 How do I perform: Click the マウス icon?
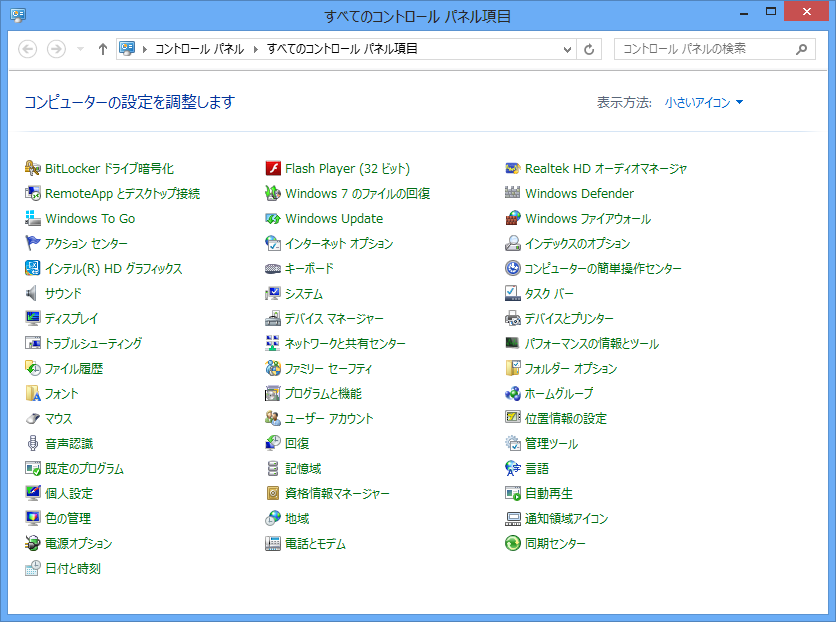[x=33, y=418]
